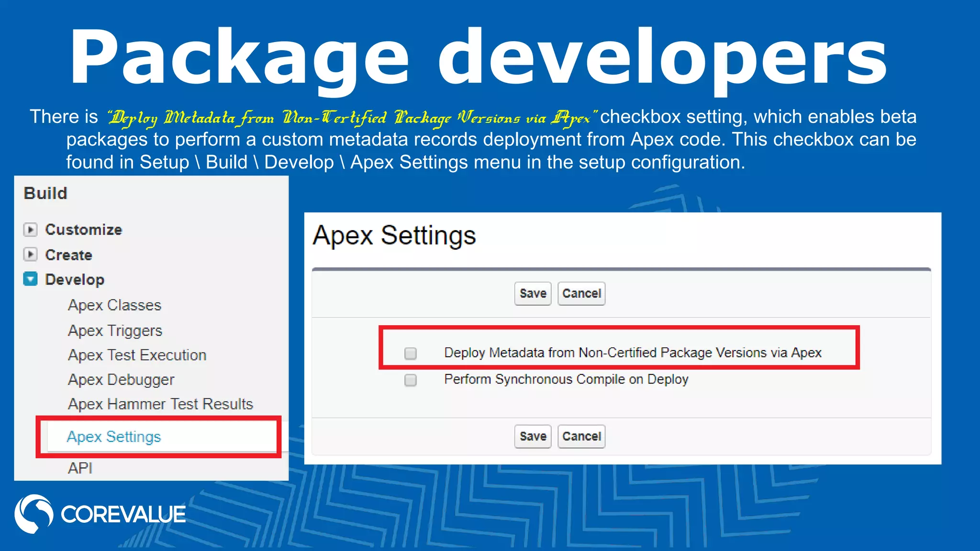Click the Perform Synchronous Compile on Deploy label
Viewport: 980px width, 551px height.
[566, 379]
